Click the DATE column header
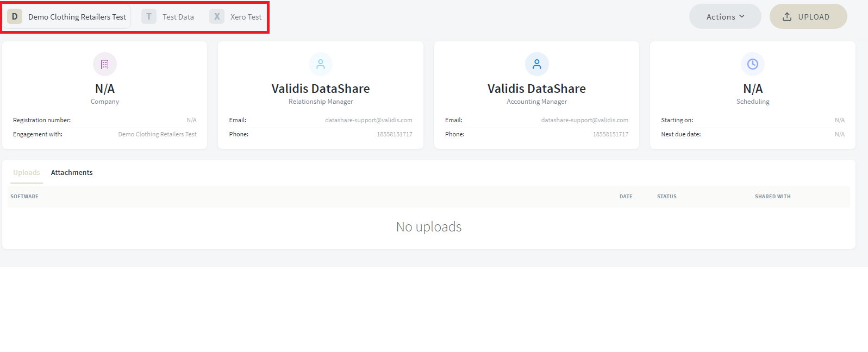The height and width of the screenshot is (352, 868). [626, 197]
